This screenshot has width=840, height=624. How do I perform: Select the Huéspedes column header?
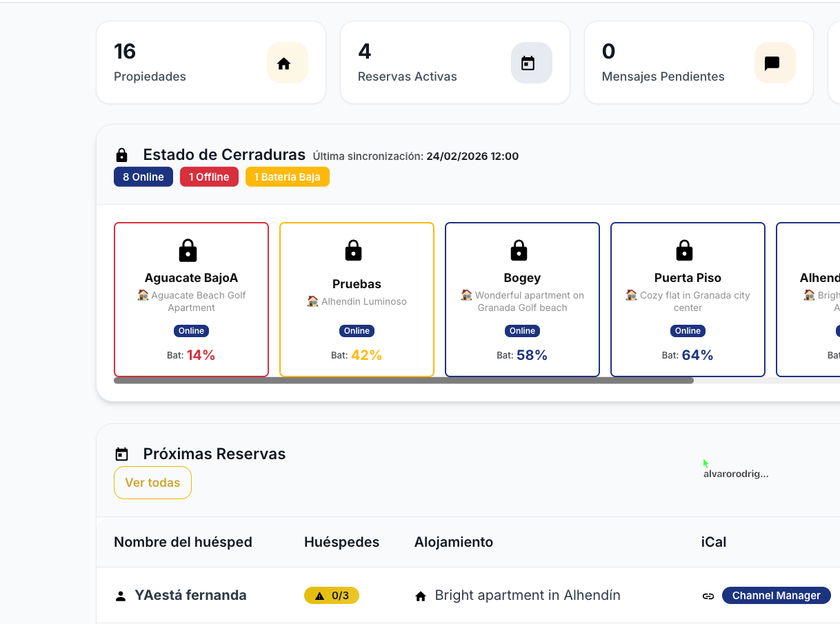pos(342,542)
